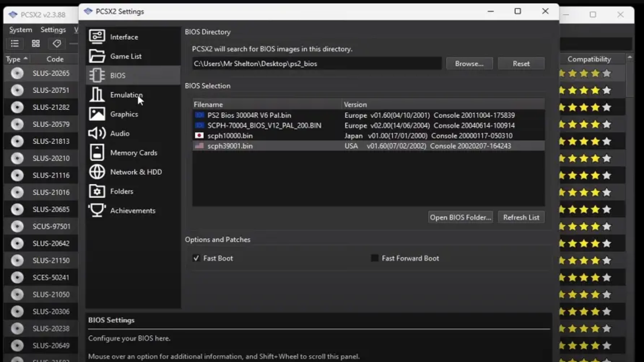Image resolution: width=644 pixels, height=362 pixels.
Task: Select disc icon for SCUS-97501
Action: [x=17, y=226]
